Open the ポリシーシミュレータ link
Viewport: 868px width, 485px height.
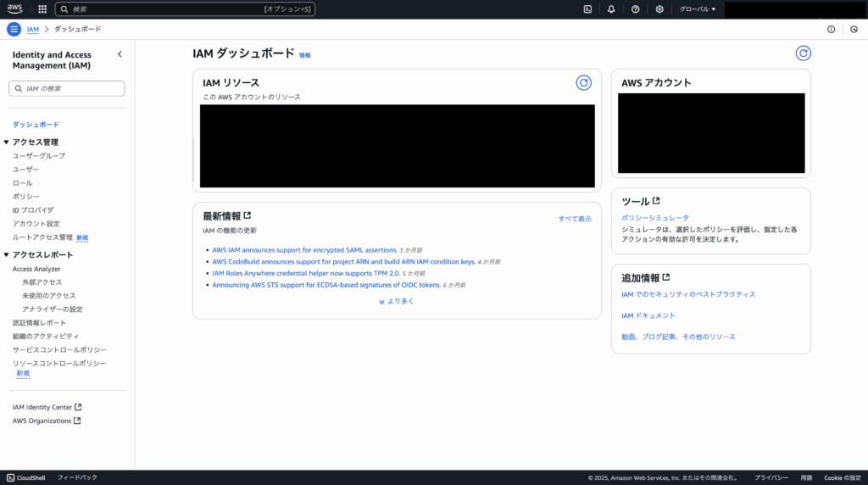655,218
